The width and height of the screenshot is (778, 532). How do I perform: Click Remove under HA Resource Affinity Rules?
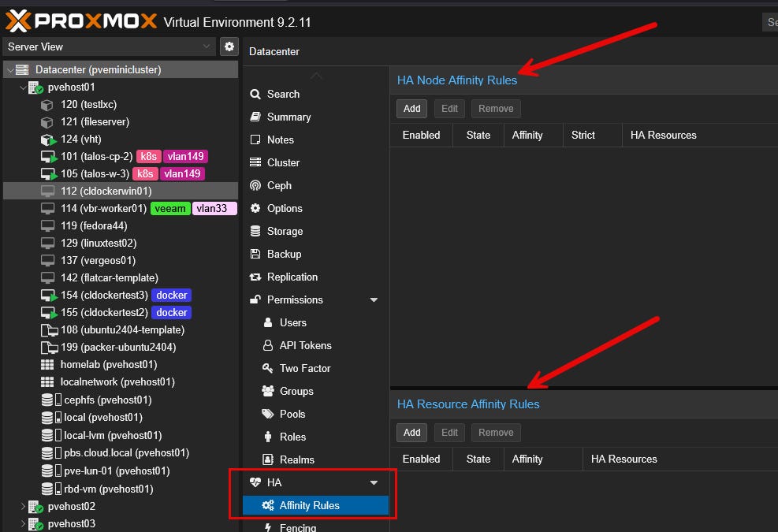tap(496, 433)
